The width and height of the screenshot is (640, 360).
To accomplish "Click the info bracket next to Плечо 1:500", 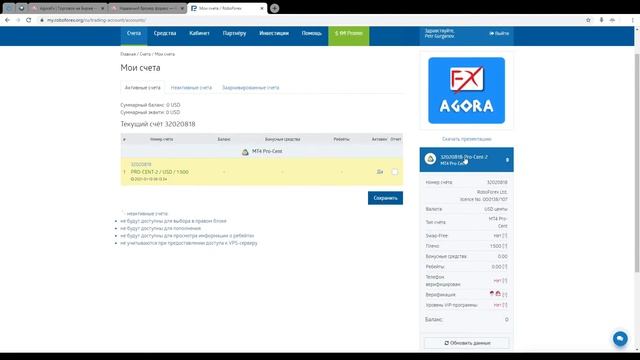I will pos(505,246).
